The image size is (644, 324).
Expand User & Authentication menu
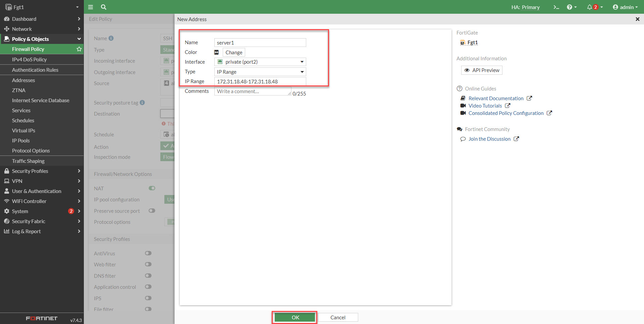(42, 191)
